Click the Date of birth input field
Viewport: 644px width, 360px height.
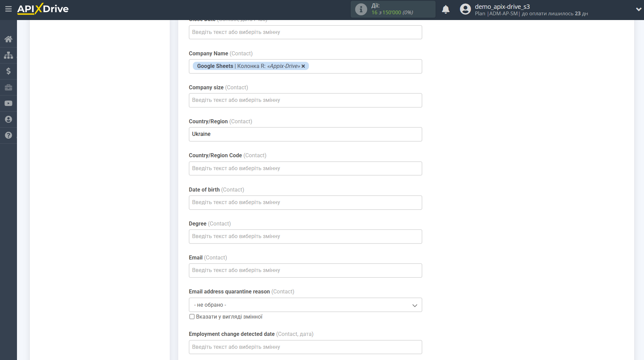point(305,202)
